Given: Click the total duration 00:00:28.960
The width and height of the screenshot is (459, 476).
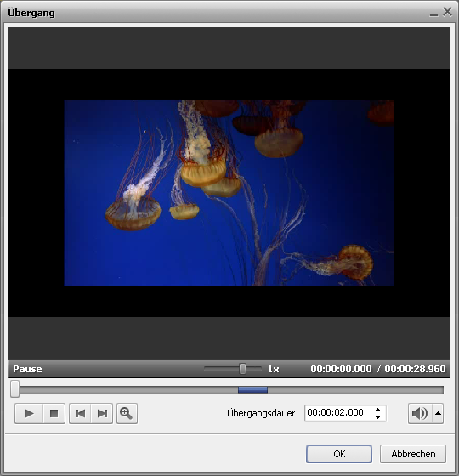Looking at the screenshot, I should 415,369.
